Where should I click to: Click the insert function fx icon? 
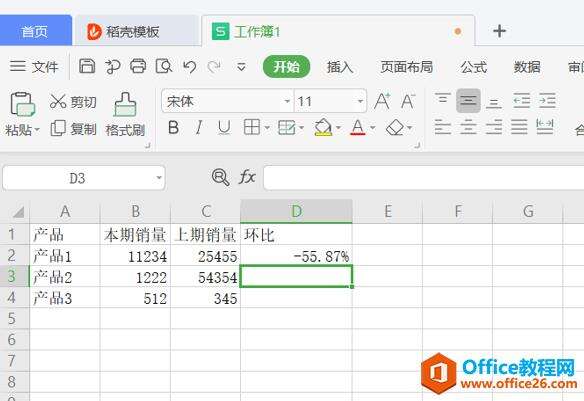click(x=247, y=177)
